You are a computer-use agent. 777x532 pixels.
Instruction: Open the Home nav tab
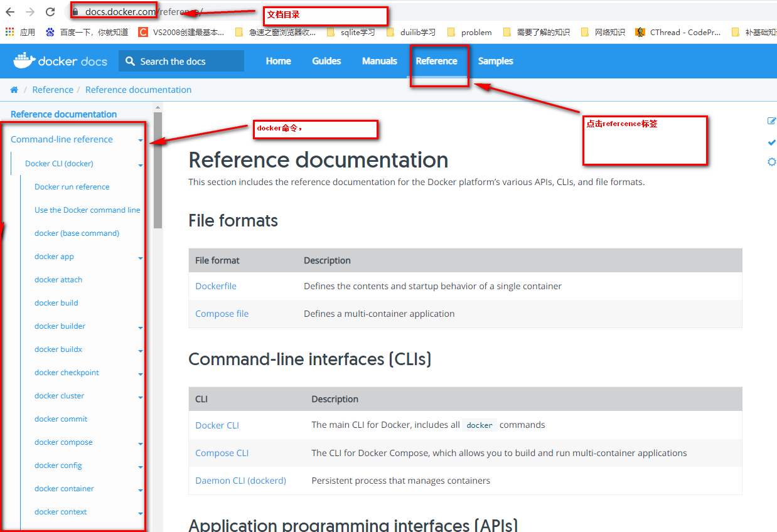coord(278,61)
